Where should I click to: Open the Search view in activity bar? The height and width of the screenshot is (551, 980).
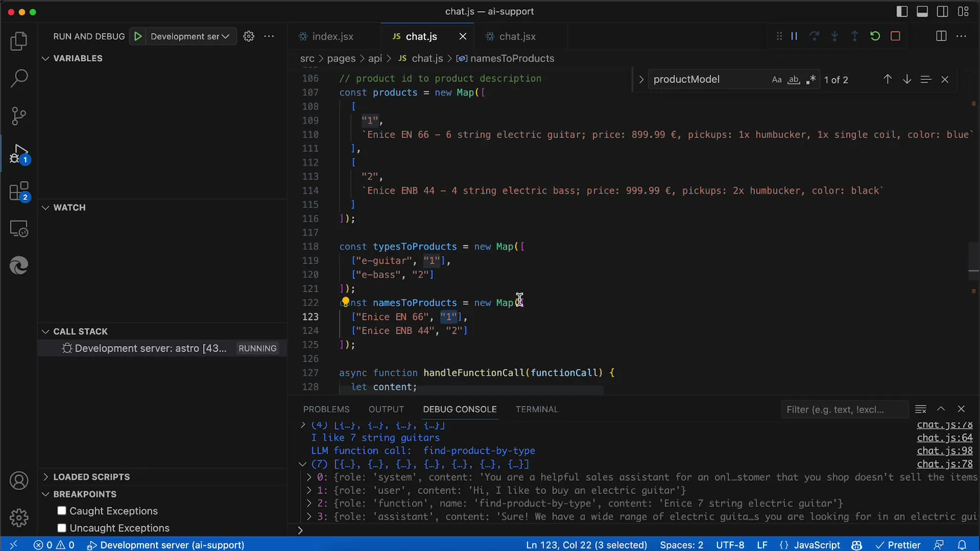[19, 78]
